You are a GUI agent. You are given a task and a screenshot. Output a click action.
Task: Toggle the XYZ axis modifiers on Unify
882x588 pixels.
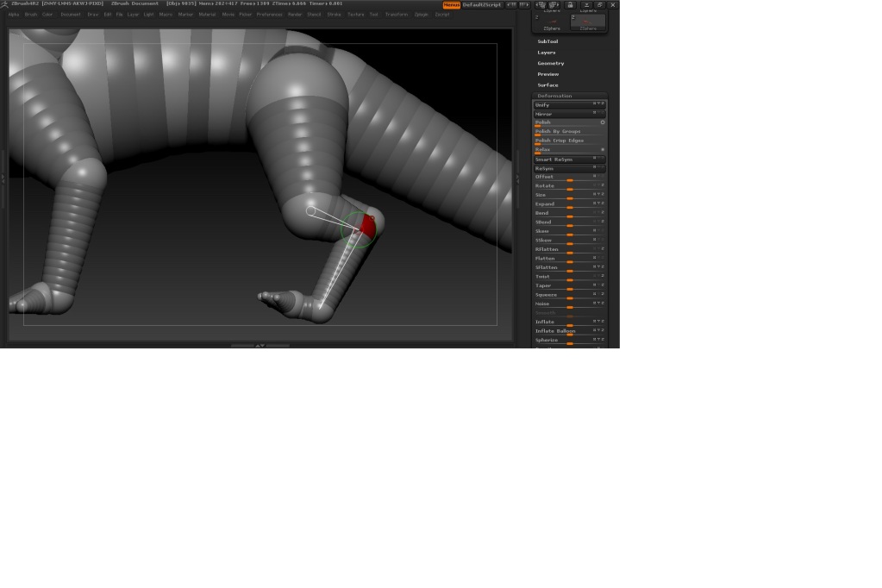click(x=598, y=103)
